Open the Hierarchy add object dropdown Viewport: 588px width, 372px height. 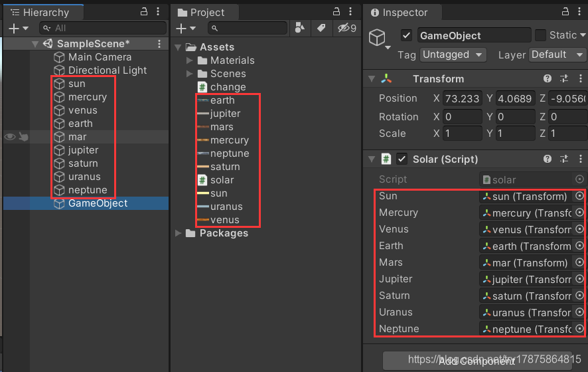pyautogui.click(x=19, y=28)
